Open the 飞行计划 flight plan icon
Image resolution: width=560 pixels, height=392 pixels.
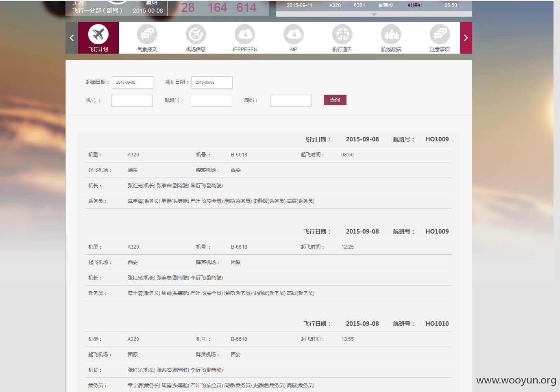98,38
